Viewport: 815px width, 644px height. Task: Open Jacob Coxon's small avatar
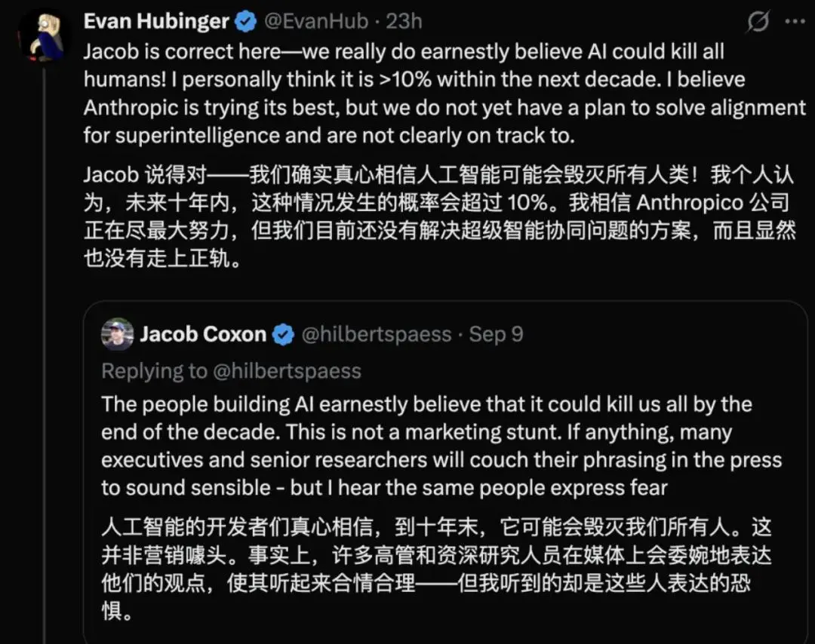click(x=118, y=335)
